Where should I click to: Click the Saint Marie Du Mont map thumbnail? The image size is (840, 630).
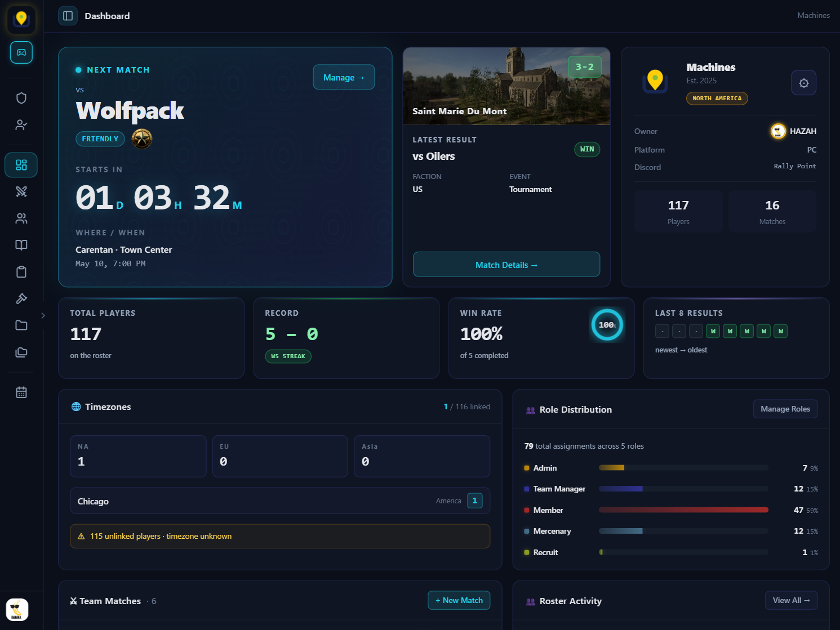coord(506,86)
